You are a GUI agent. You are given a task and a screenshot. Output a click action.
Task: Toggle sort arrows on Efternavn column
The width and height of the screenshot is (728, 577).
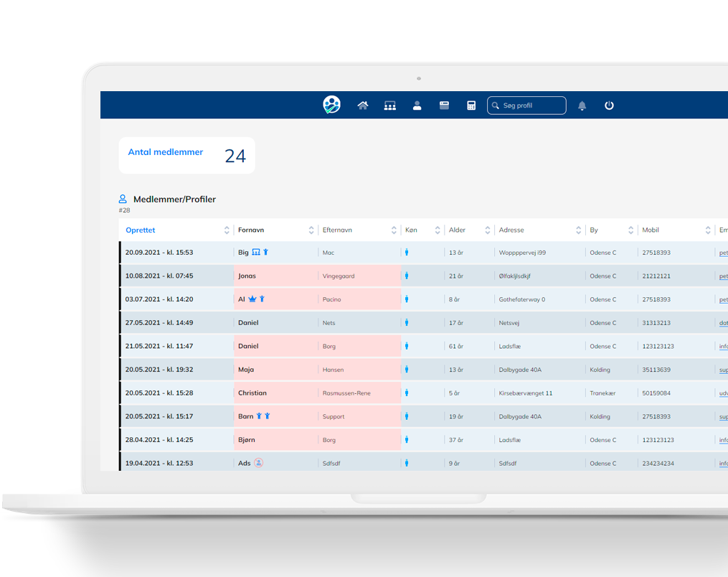(x=394, y=230)
